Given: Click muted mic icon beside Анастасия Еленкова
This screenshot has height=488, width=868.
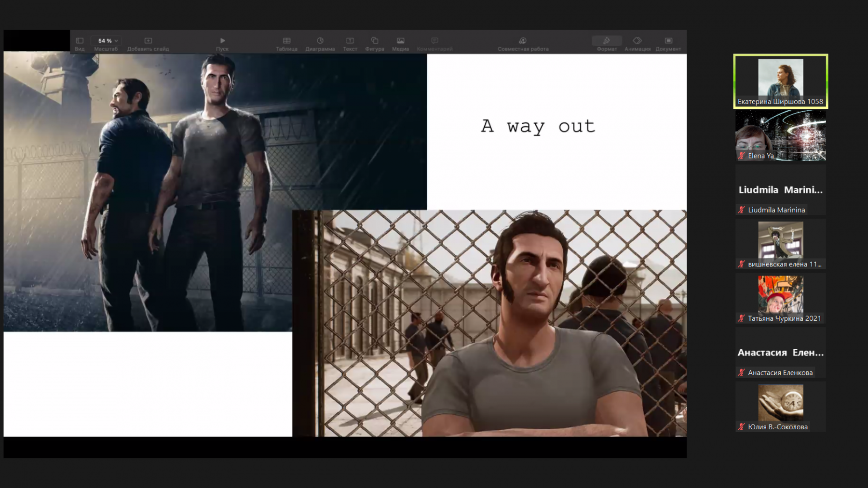Looking at the screenshot, I should (x=742, y=372).
